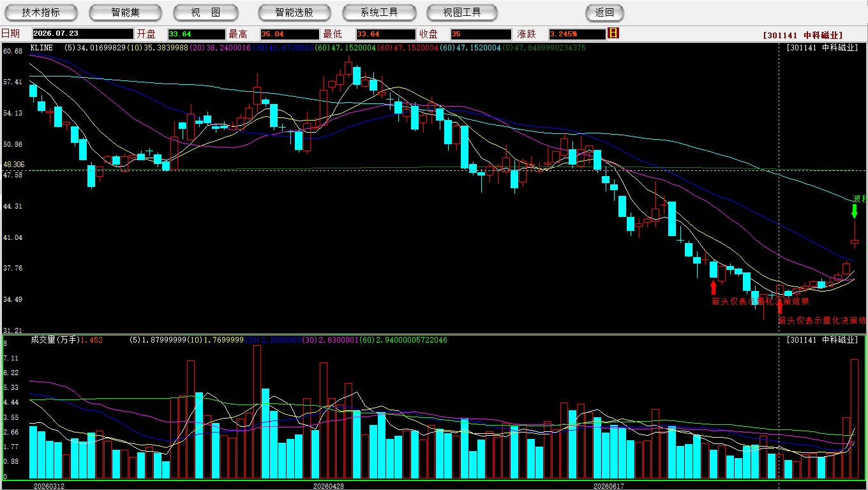The image size is (868, 490).
Task: Click the (5) MA value 34.01699829
Action: point(96,47)
